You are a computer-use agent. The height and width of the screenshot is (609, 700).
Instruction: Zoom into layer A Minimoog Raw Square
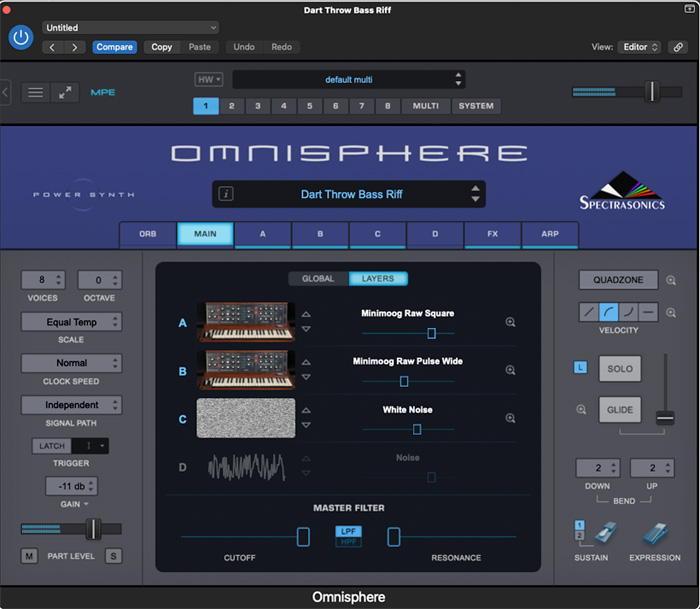click(x=510, y=322)
